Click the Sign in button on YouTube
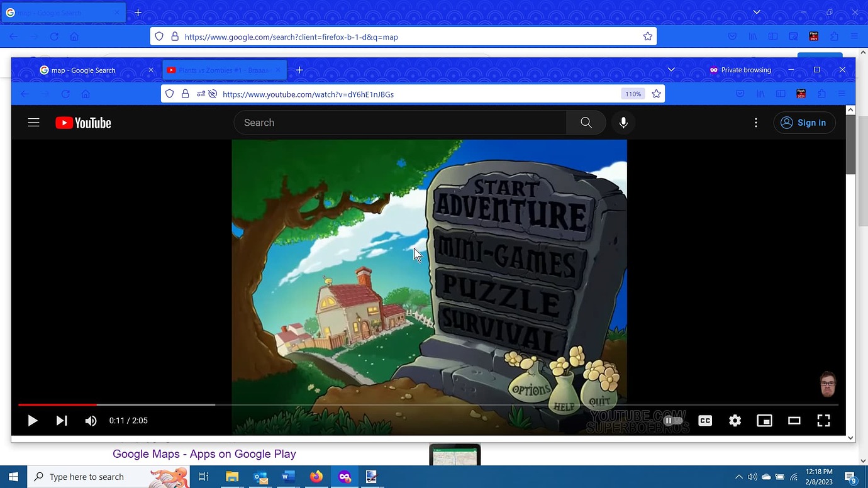 (804, 122)
